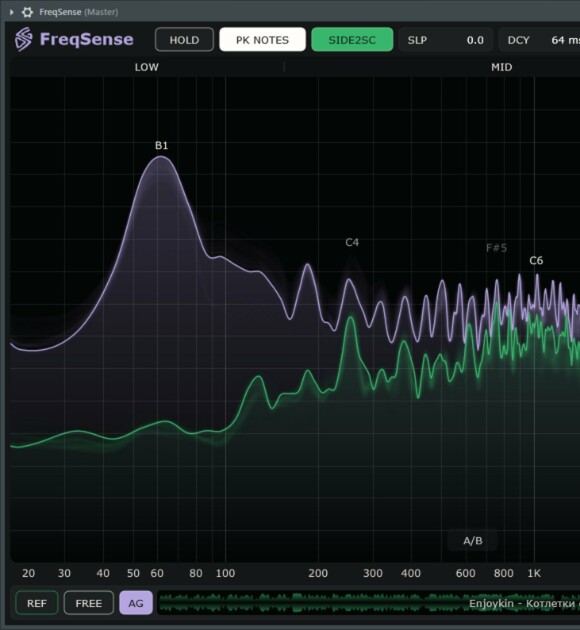Click the C6 peak note marker
Screen dimensions: 580x630
click(536, 261)
